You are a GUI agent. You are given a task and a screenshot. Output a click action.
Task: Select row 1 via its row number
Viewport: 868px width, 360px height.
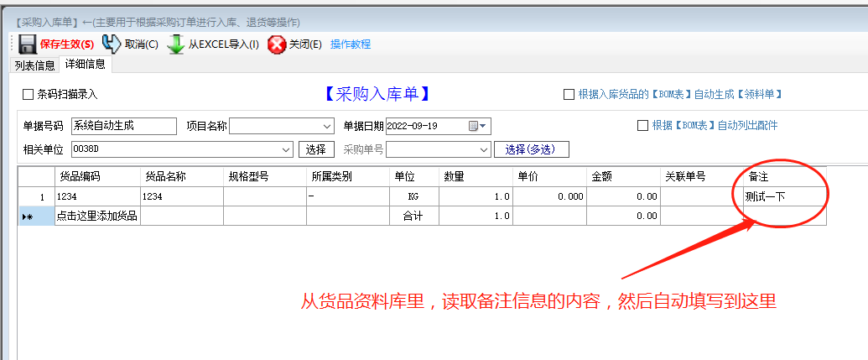click(x=37, y=196)
